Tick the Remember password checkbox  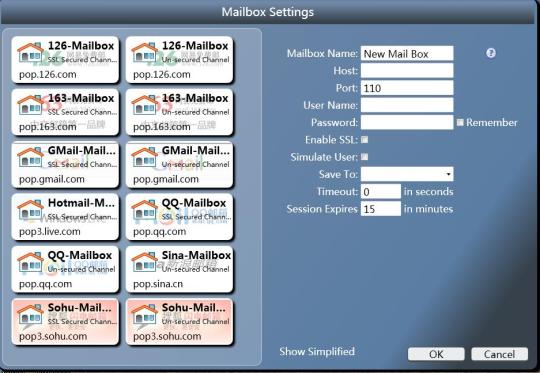[460, 122]
